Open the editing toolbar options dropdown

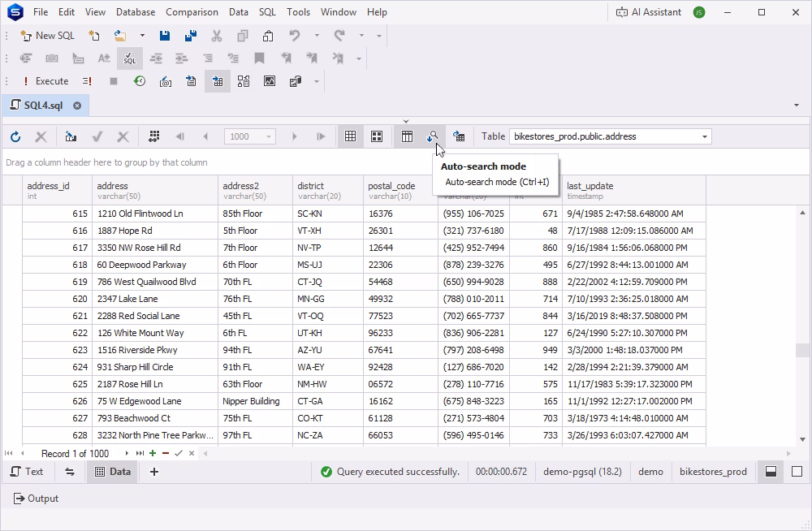pos(358,58)
